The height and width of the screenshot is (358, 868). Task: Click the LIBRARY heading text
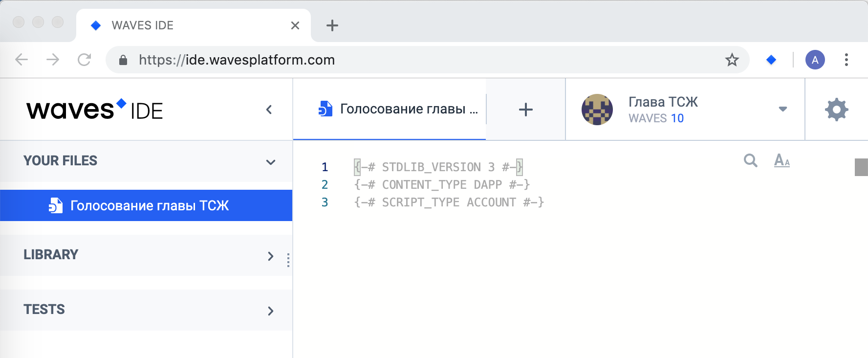51,254
